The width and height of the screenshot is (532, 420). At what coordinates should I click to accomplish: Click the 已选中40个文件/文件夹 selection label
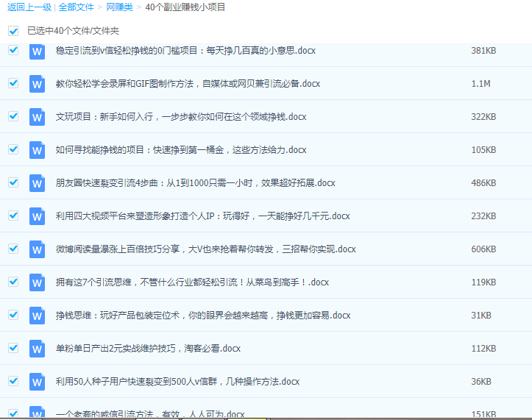point(74,31)
